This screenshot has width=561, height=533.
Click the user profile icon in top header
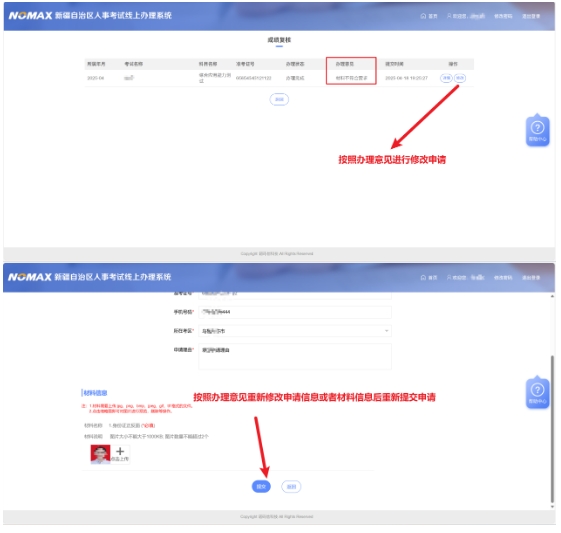(449, 16)
